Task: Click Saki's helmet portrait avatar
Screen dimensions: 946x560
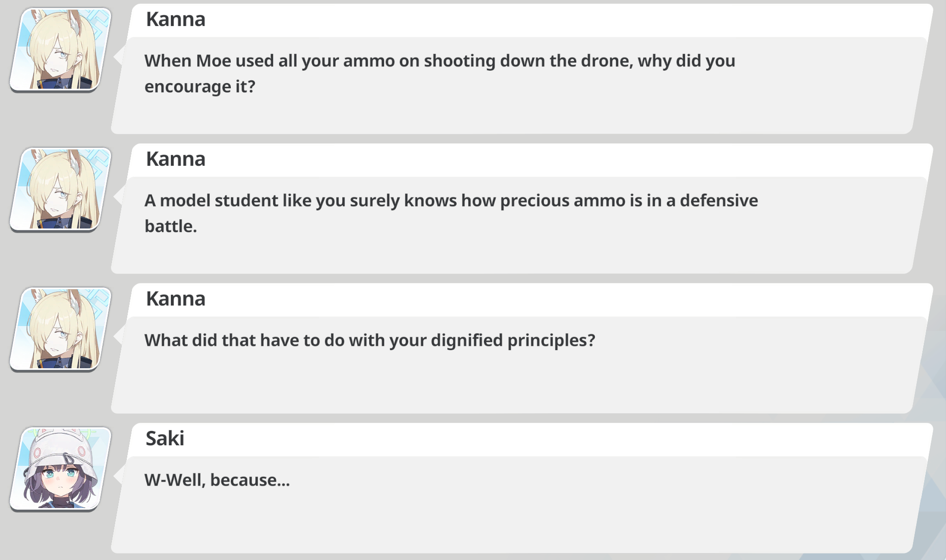Action: point(61,469)
